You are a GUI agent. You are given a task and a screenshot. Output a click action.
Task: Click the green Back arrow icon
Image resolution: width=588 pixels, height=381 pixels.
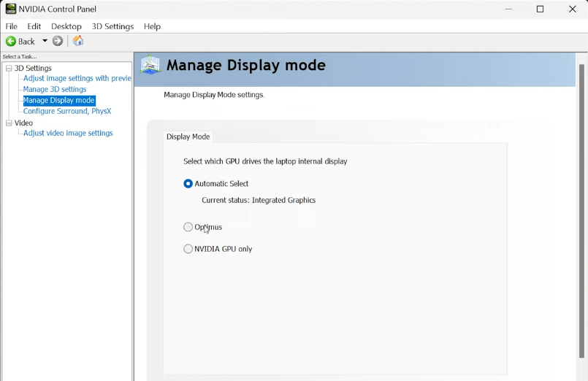point(11,42)
